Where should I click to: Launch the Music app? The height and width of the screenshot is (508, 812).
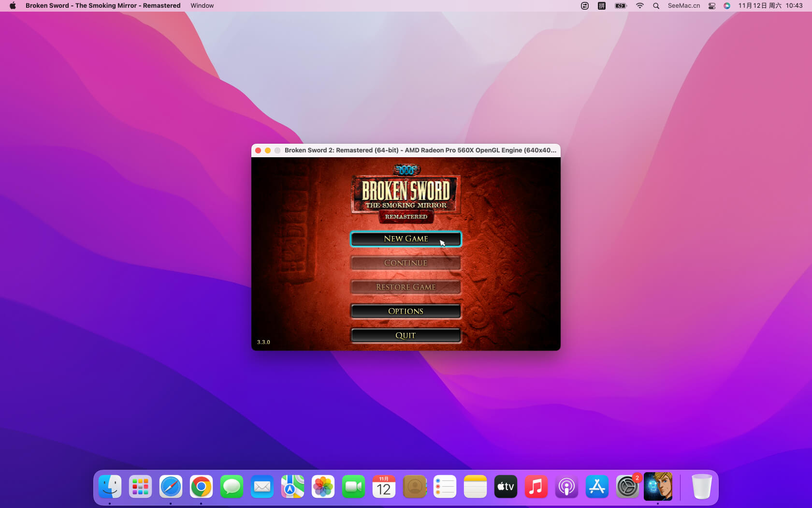click(536, 487)
